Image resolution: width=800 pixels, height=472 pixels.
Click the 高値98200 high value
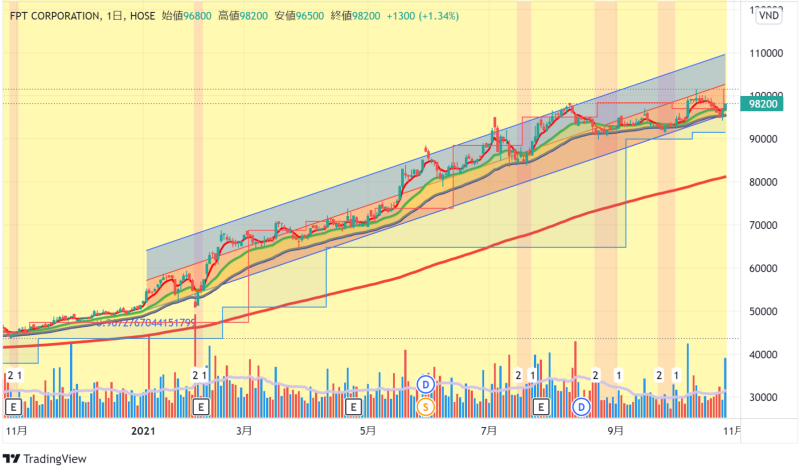(243, 16)
